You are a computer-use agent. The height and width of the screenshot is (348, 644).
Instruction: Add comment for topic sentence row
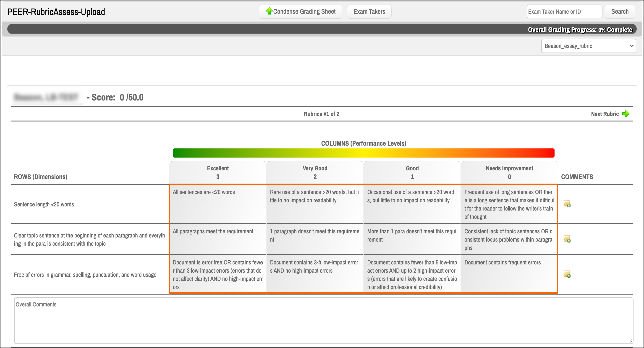pyautogui.click(x=567, y=239)
